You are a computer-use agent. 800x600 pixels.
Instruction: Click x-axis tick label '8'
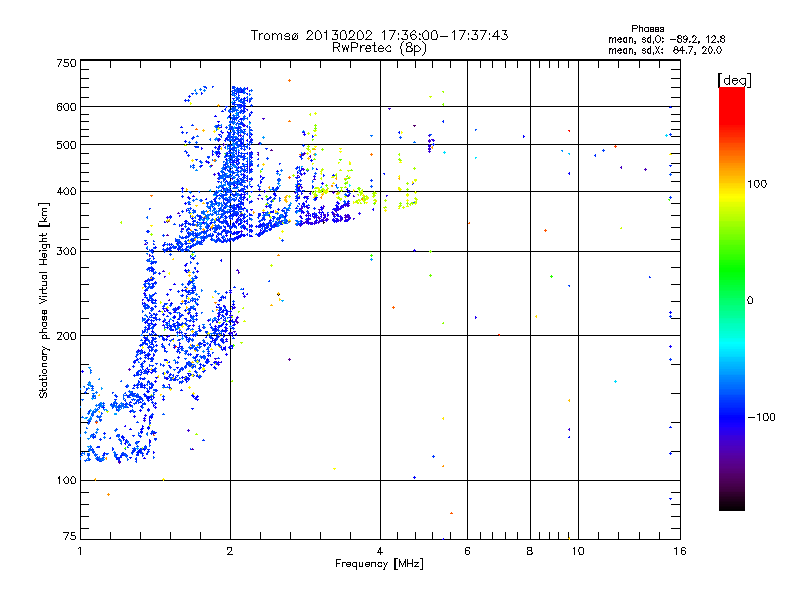tap(530, 551)
